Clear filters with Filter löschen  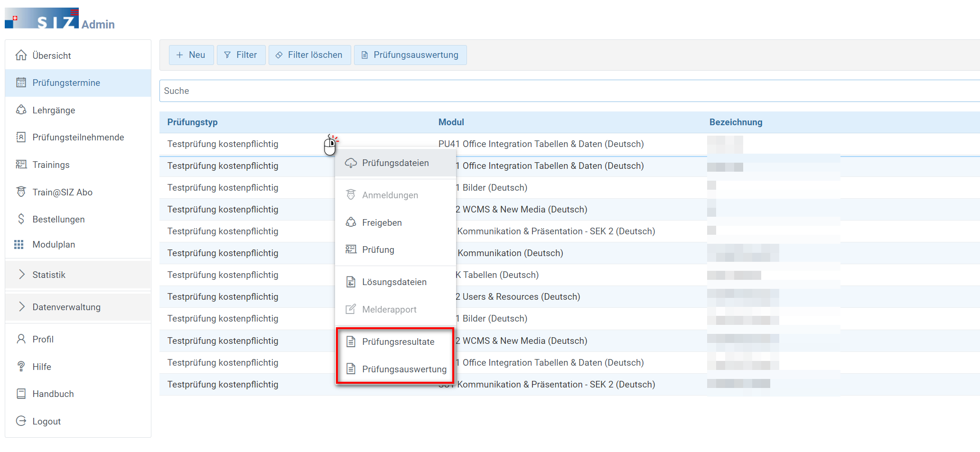309,55
